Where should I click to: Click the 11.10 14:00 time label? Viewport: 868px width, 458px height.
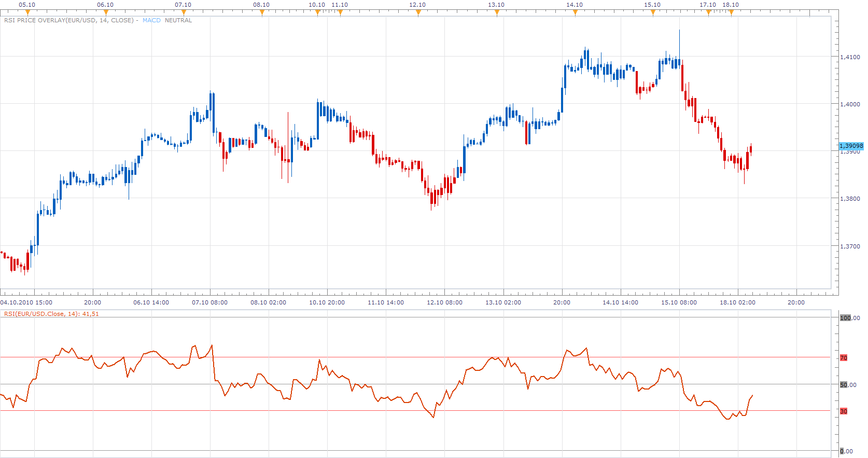coord(386,302)
